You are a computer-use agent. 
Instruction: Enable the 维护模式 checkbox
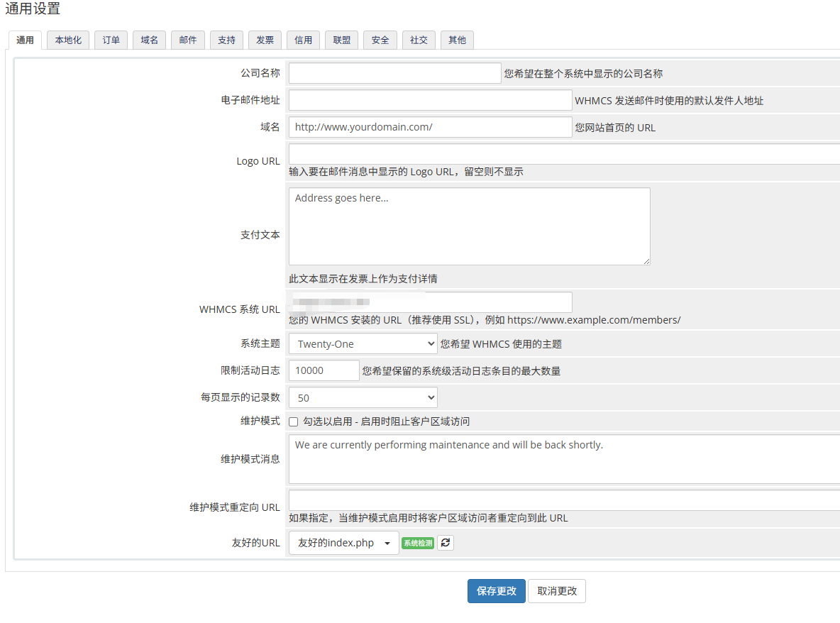pyautogui.click(x=294, y=421)
